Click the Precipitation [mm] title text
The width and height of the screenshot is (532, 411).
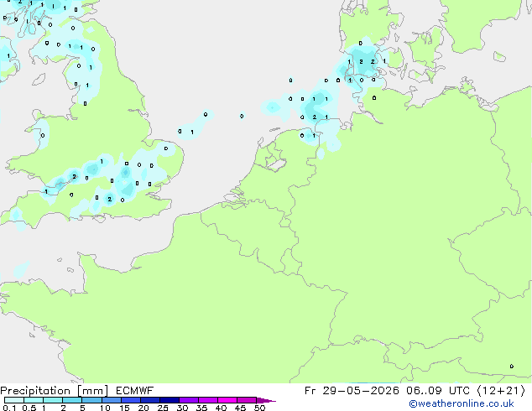[55, 391]
